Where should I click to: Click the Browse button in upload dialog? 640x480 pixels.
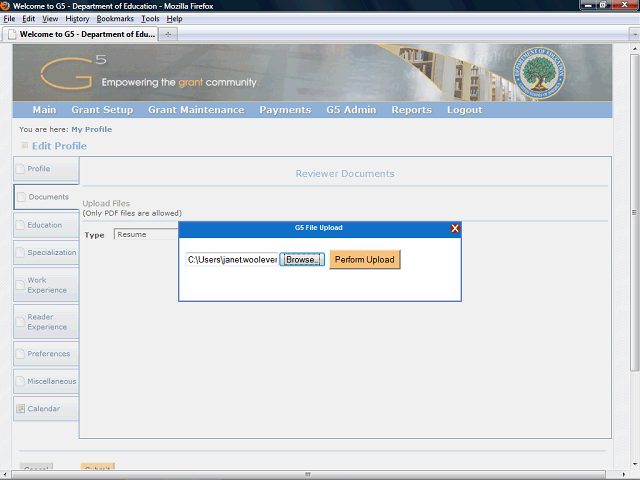point(302,260)
